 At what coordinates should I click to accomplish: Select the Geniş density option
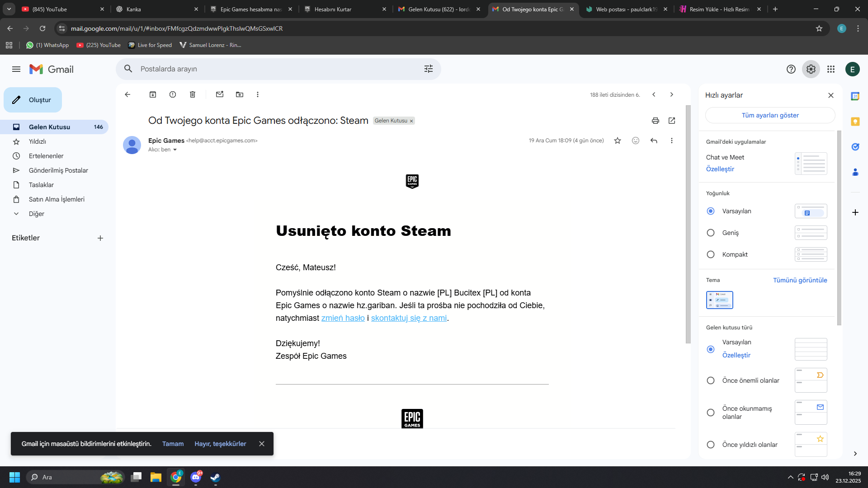click(x=711, y=233)
